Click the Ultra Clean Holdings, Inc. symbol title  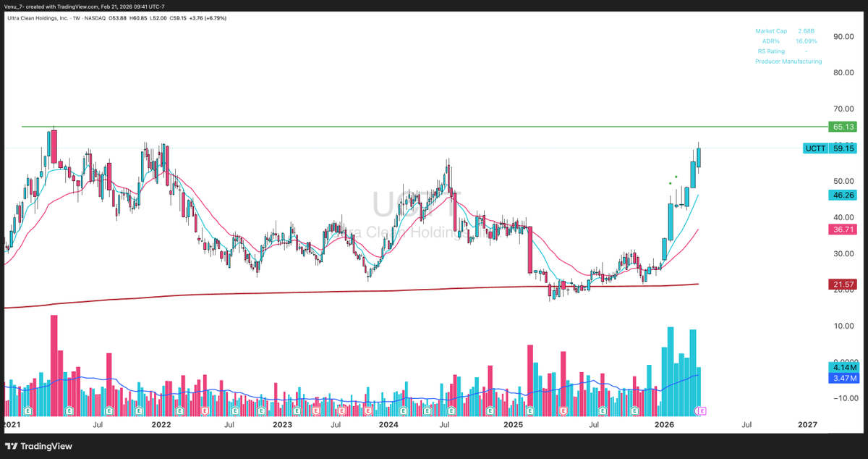(40, 18)
